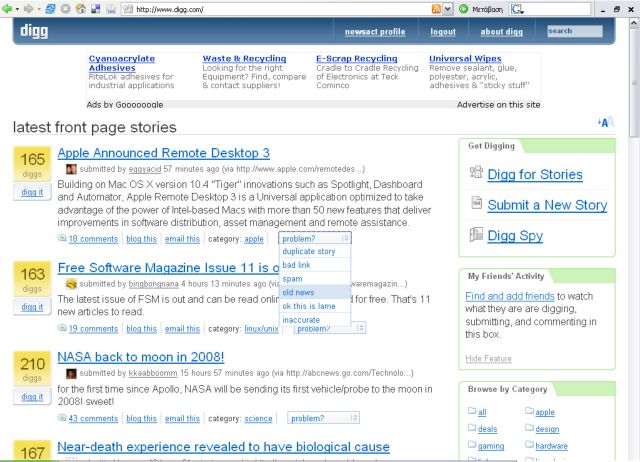
Task: Click the digg search input field
Action: (576, 31)
